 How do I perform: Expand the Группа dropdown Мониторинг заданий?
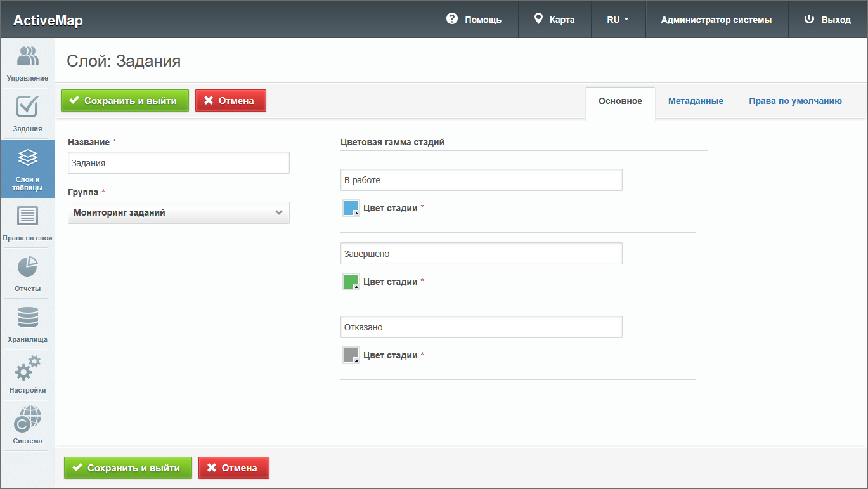click(178, 213)
